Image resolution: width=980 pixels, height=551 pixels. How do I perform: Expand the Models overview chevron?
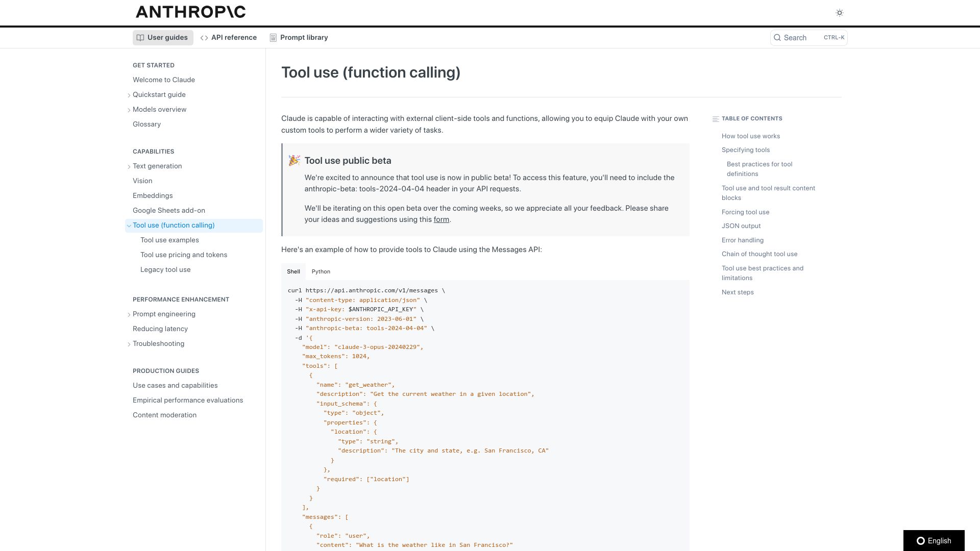tap(129, 110)
